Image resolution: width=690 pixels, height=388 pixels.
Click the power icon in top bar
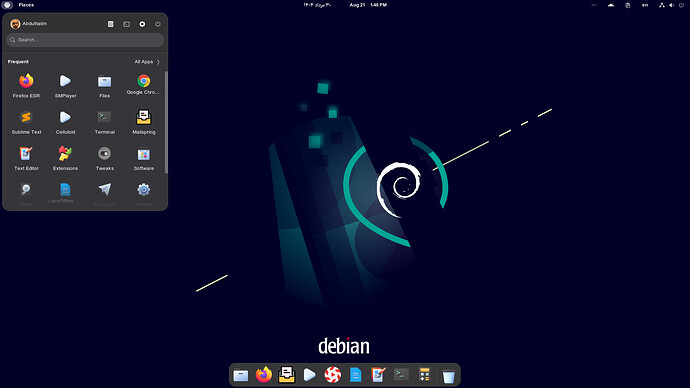coord(682,5)
